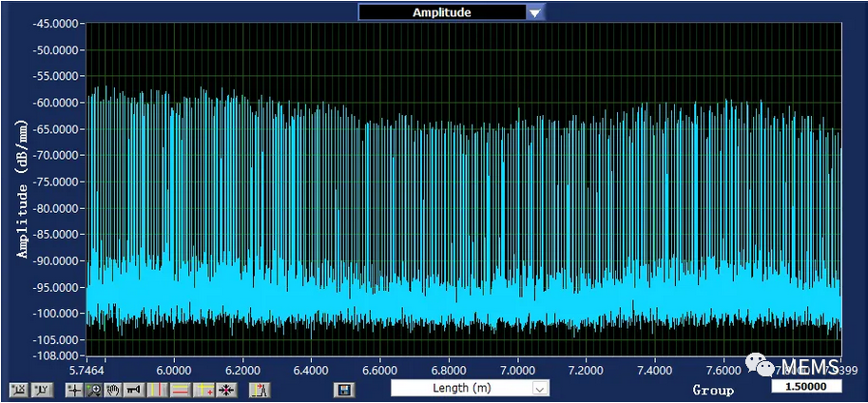Click the center cursors arrows icon
Image resolution: width=868 pixels, height=403 pixels.
226,391
